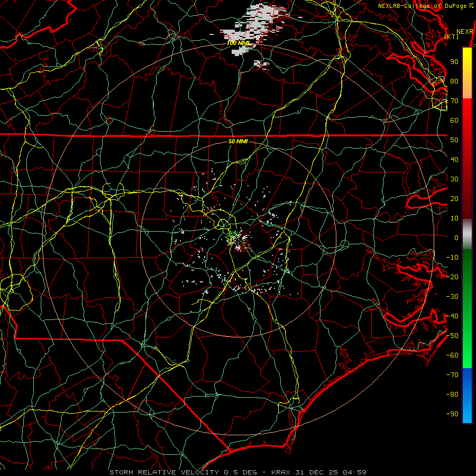The height and width of the screenshot is (476, 476).
Task: Click the -30 value on velocity scale
Action: (x=452, y=297)
